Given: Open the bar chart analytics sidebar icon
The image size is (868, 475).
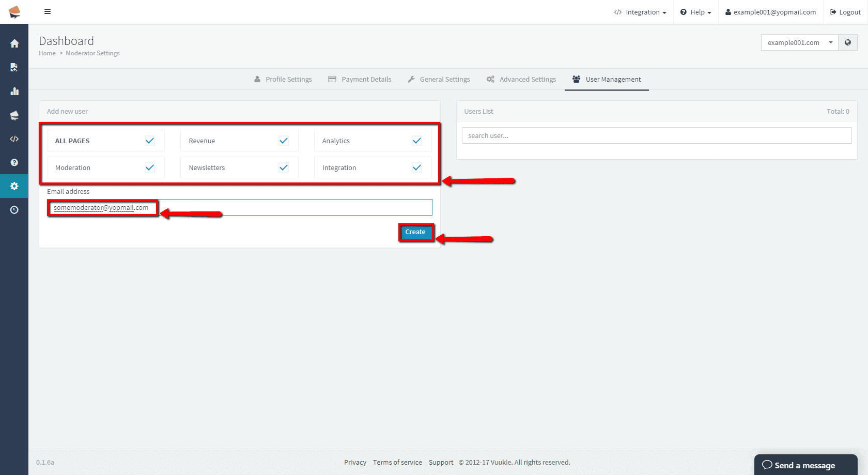Looking at the screenshot, I should [x=14, y=91].
